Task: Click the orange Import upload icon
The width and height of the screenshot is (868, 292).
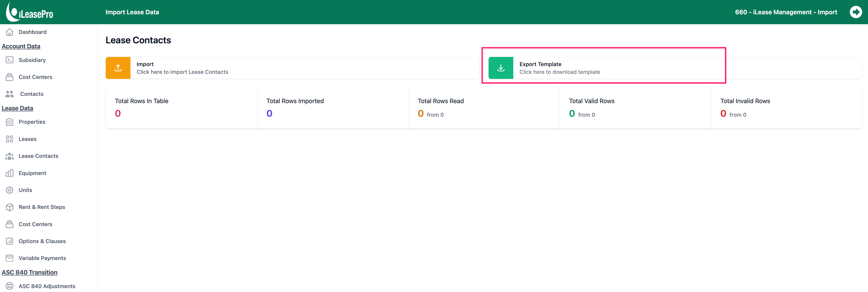Action: click(x=118, y=68)
